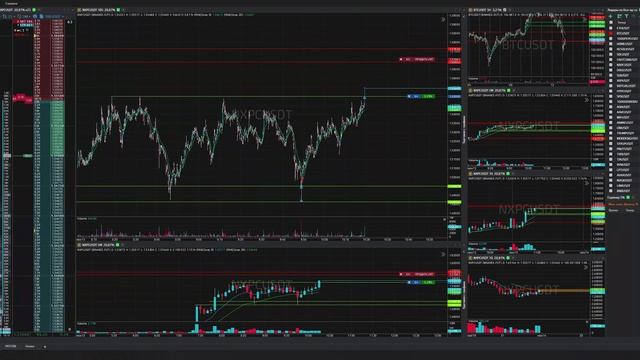Image resolution: width=640 pixels, height=360 pixels.
Task: Jump to latest bar on third right-side chart
Action: pyautogui.click(x=587, y=183)
